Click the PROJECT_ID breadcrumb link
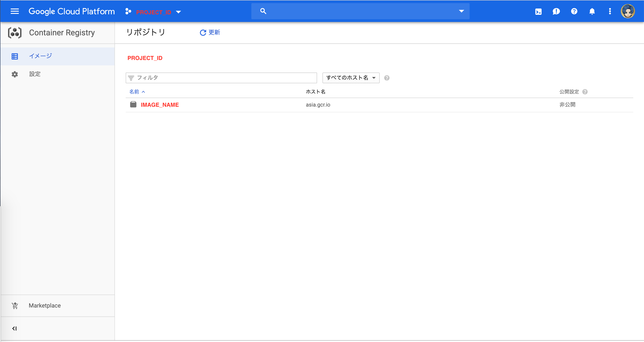The height and width of the screenshot is (342, 644). point(145,58)
